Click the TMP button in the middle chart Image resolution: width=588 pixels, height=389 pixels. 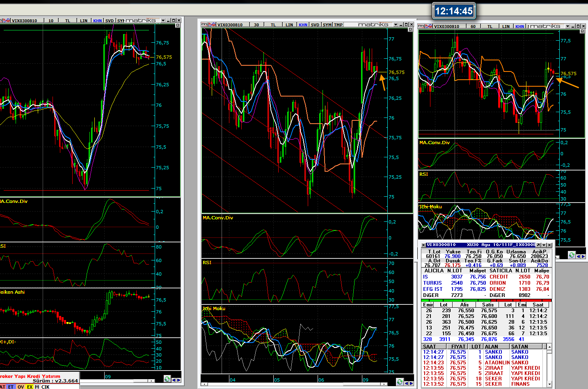click(338, 25)
